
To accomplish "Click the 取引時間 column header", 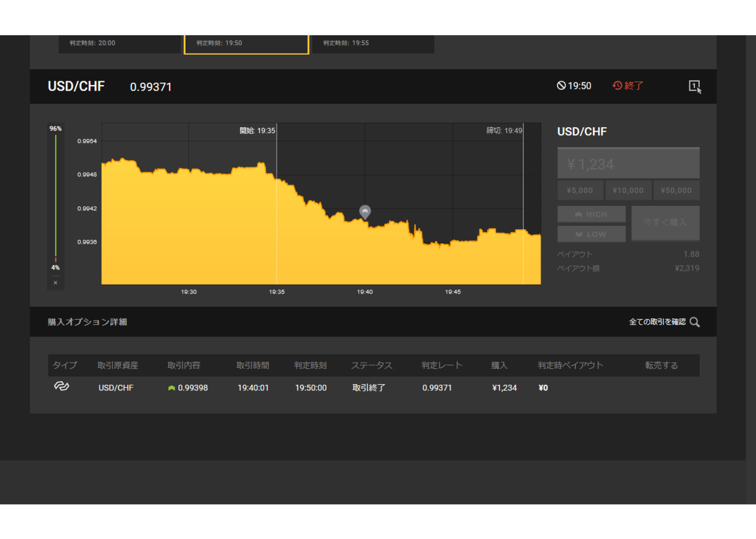I will click(253, 365).
